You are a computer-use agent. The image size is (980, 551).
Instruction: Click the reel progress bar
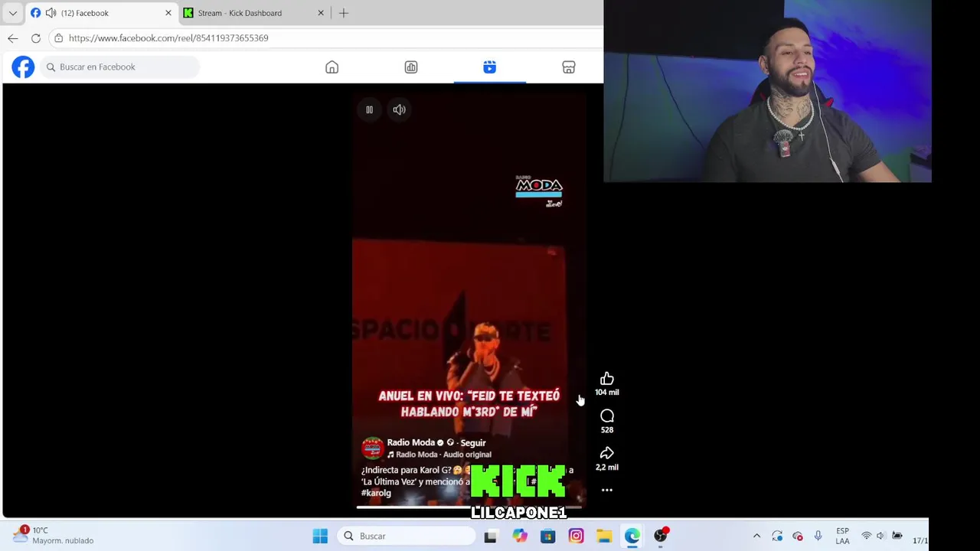469,507
